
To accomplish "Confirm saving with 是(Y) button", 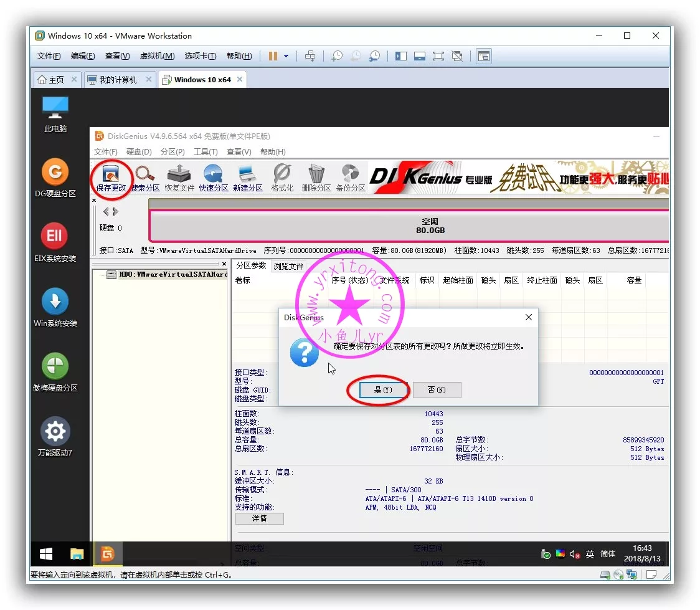I will (x=384, y=390).
